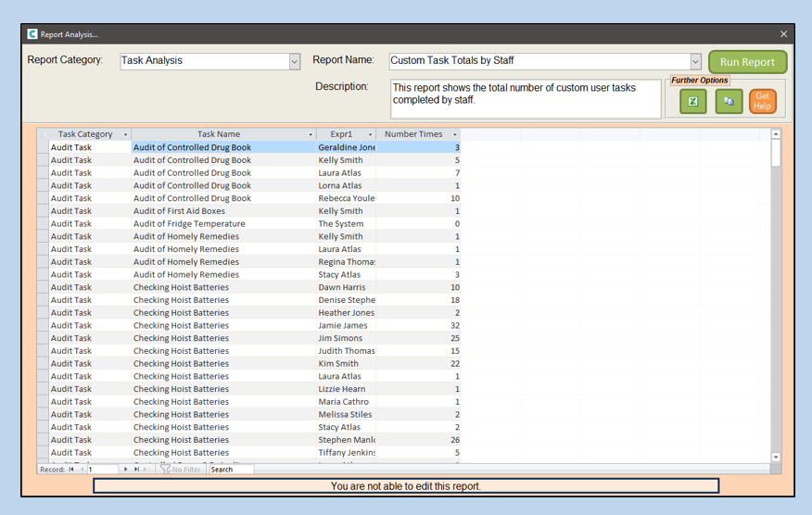The image size is (812, 515).
Task: Export report using the Excel icon
Action: [x=692, y=102]
